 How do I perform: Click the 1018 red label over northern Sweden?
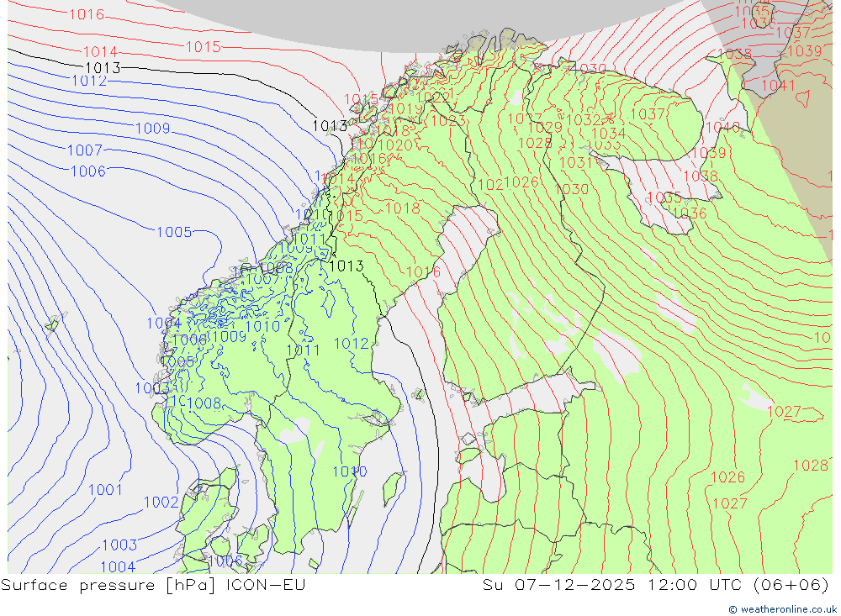(x=403, y=208)
